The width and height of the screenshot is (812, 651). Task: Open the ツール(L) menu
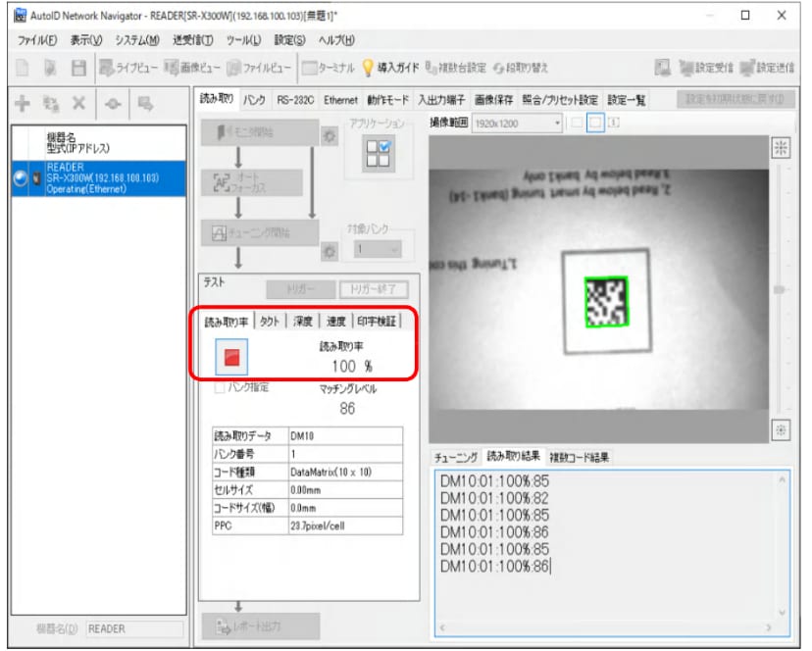coord(243,40)
